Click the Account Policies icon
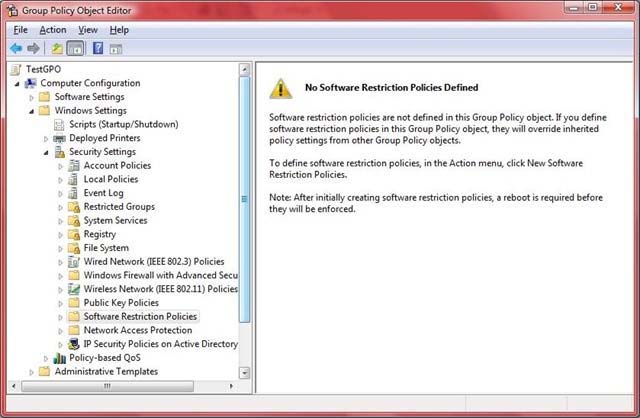The height and width of the screenshot is (418, 640). point(74,165)
